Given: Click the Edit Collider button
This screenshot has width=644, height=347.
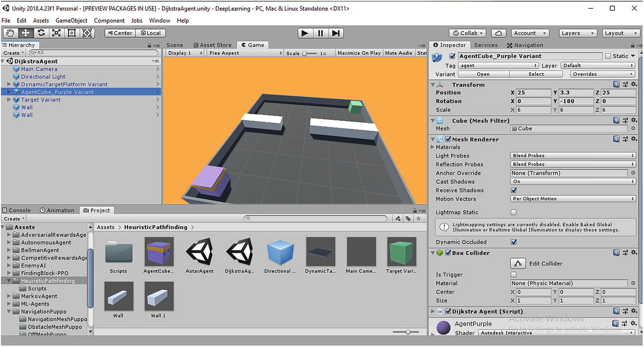Looking at the screenshot, I should (x=518, y=263).
